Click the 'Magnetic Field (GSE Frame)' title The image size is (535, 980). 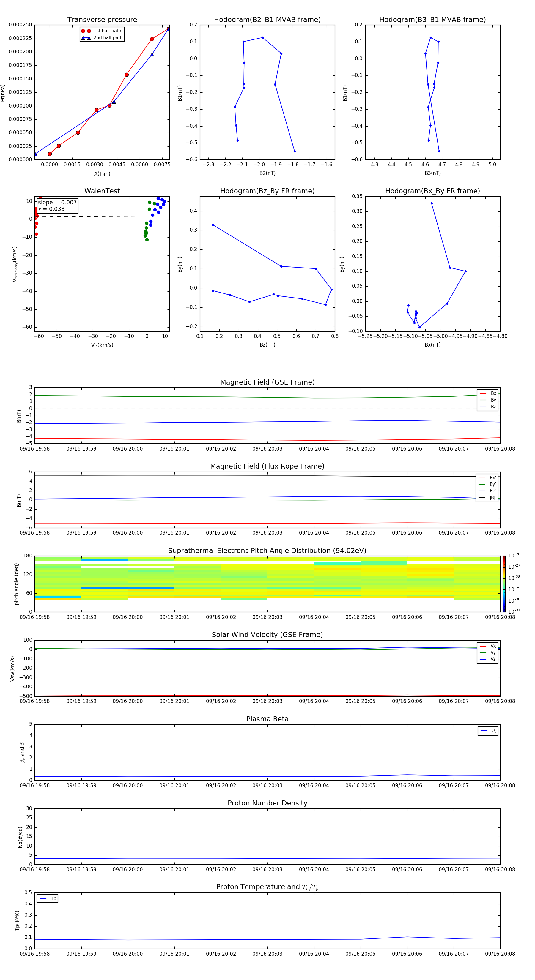267,382
